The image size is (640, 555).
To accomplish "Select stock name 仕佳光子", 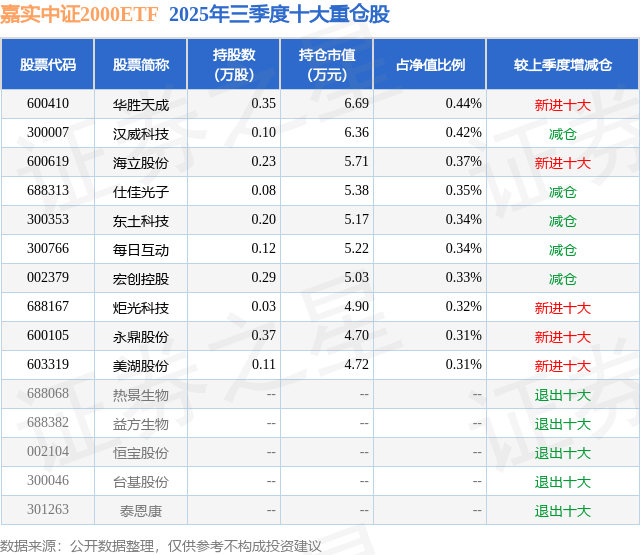I will (141, 192).
